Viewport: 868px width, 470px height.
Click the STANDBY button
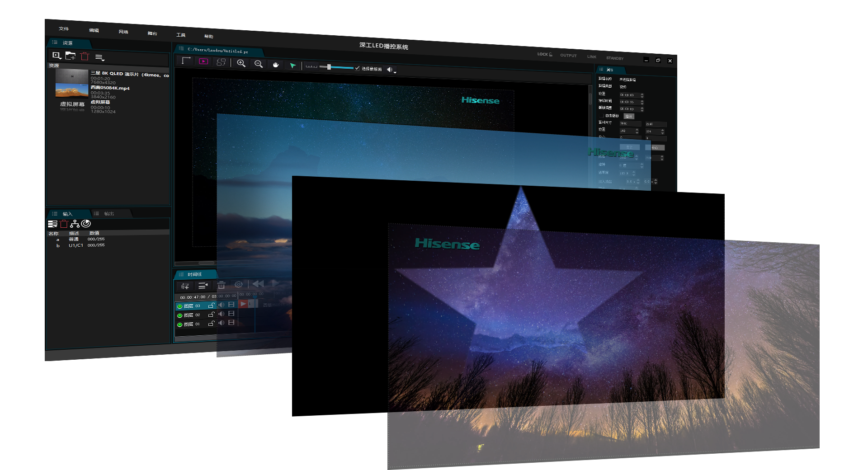point(615,58)
